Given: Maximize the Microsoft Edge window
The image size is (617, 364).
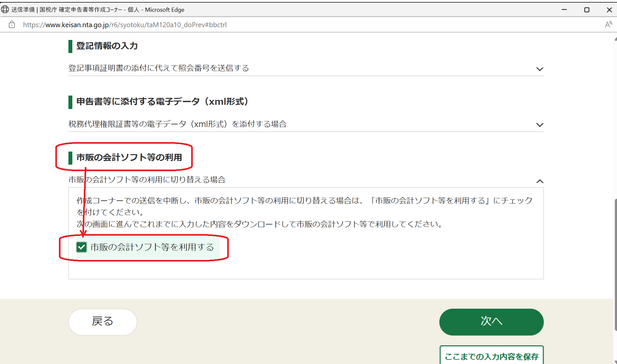Looking at the screenshot, I should 587,9.
